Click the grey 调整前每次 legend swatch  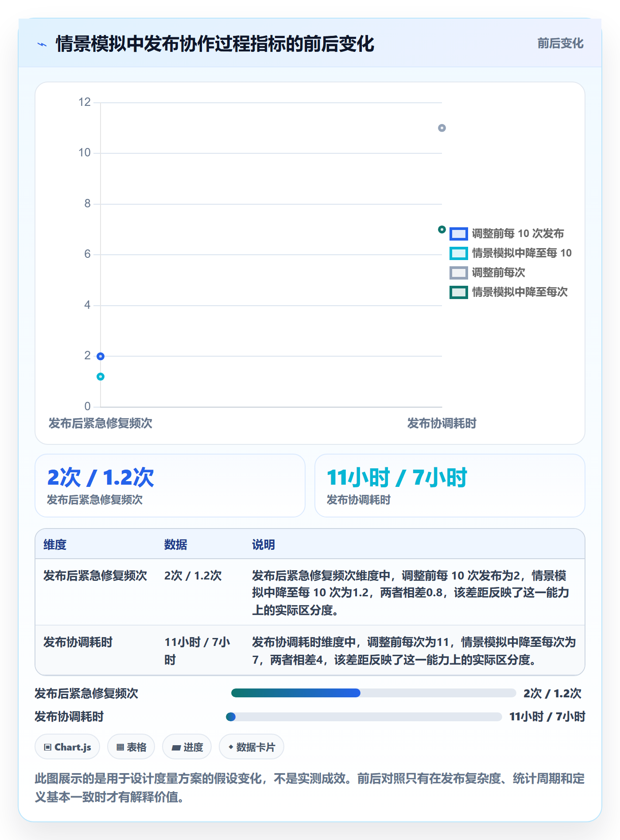coord(459,272)
